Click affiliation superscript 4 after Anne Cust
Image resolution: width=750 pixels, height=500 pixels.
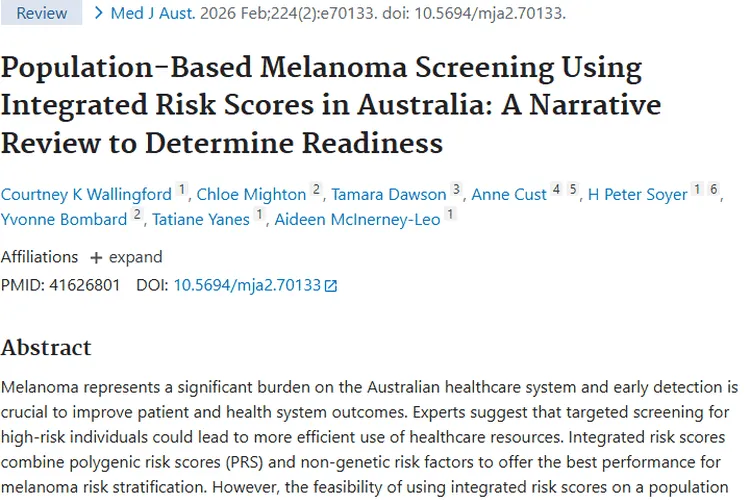pyautogui.click(x=557, y=190)
